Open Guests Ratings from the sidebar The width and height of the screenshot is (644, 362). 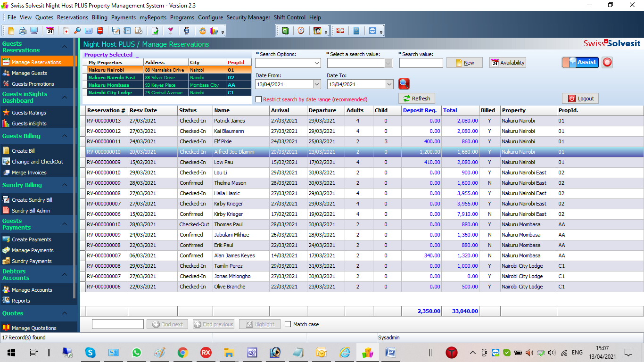click(28, 113)
